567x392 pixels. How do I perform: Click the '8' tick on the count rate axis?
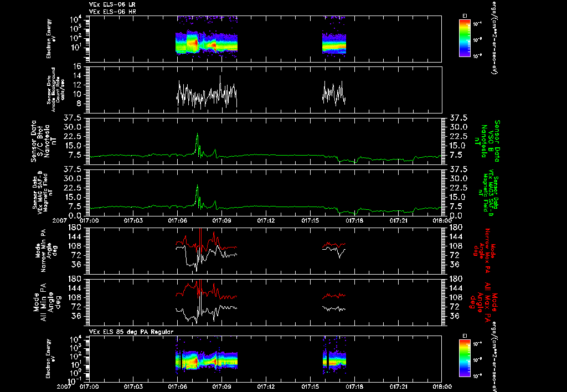pos(79,104)
